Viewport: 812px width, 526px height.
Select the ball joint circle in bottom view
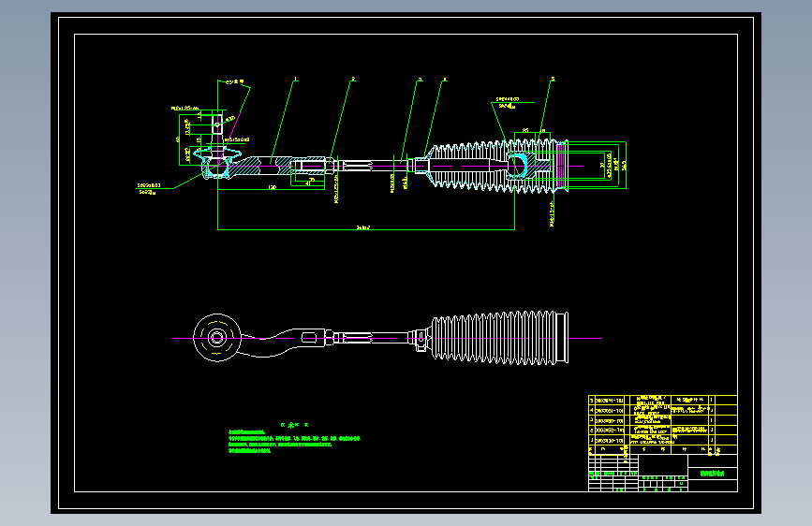click(217, 338)
